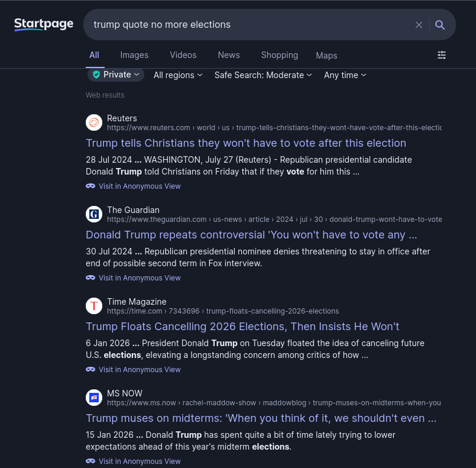
Task: Expand the Any time filter
Action: 345,75
